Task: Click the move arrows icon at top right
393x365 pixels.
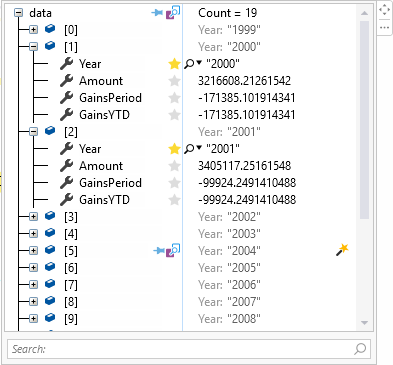Action: tap(384, 10)
